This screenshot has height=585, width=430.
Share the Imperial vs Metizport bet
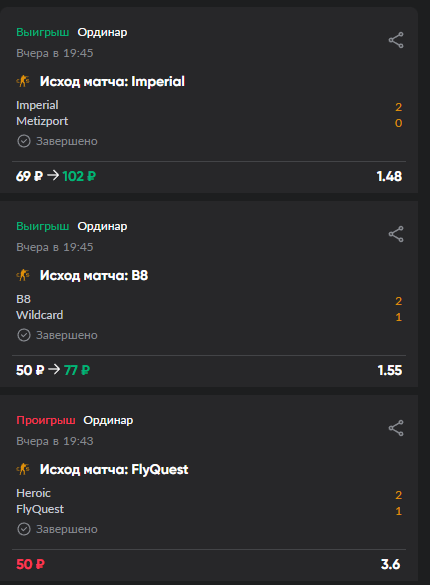tap(396, 40)
